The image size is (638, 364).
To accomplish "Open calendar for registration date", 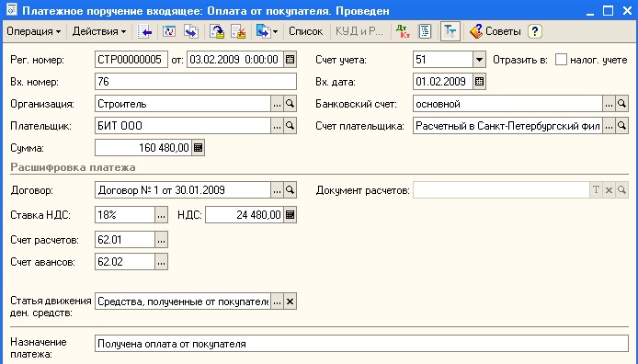I will point(291,60).
